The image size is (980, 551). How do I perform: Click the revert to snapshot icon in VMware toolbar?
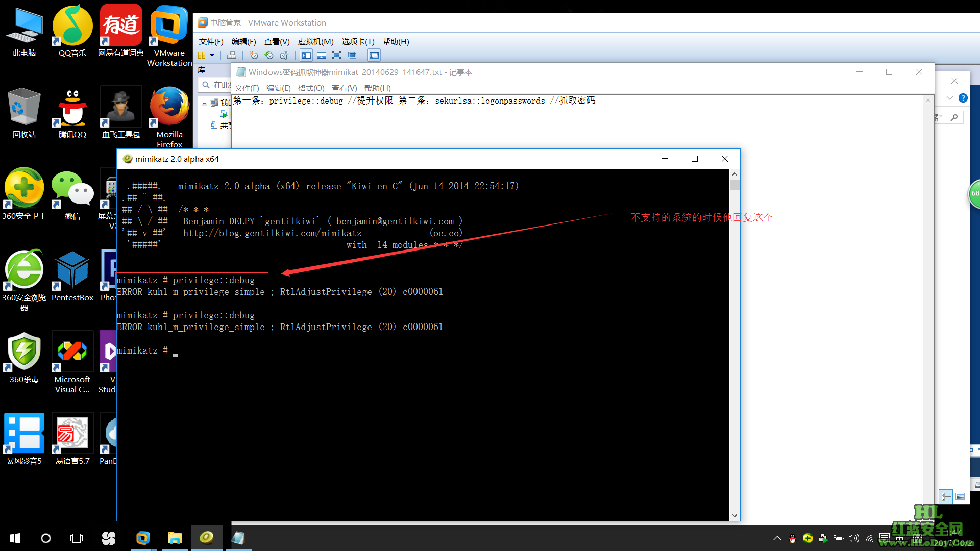pos(269,55)
